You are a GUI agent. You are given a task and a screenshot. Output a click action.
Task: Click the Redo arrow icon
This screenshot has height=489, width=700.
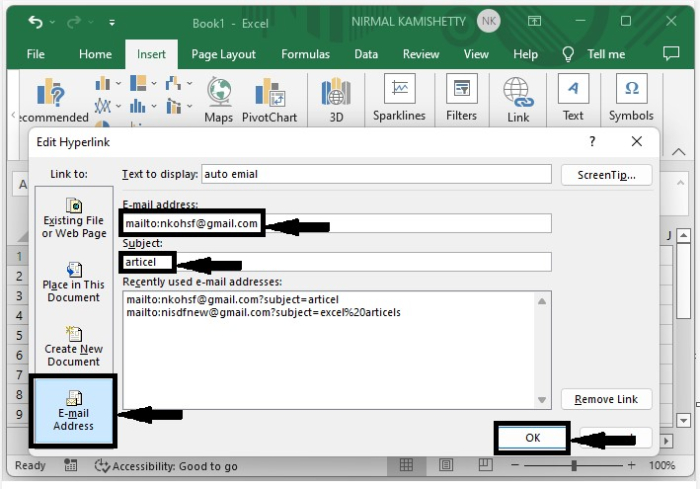click(x=74, y=21)
